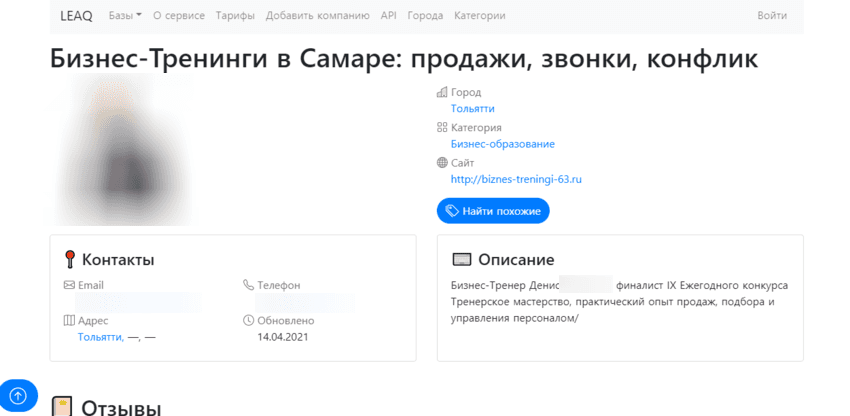The image size is (850, 416).
Task: Expand the Базы dropdown menu
Action: pos(125,16)
